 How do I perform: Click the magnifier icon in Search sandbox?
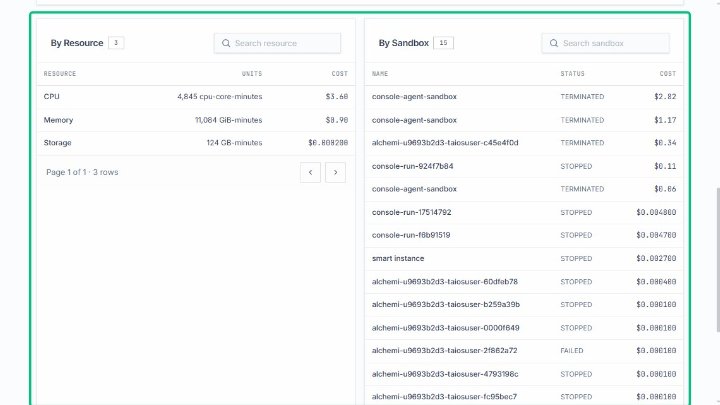554,43
